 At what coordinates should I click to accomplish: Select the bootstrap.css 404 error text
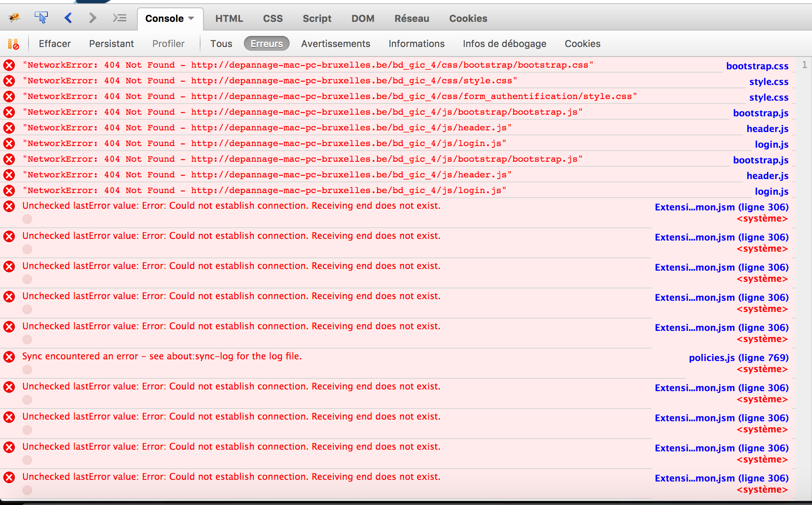coord(308,65)
